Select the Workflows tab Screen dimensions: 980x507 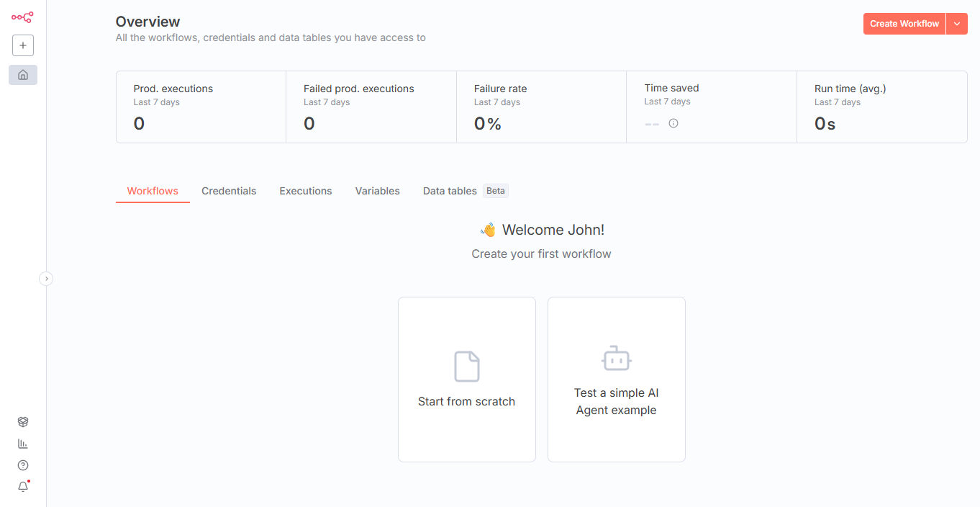coord(153,191)
